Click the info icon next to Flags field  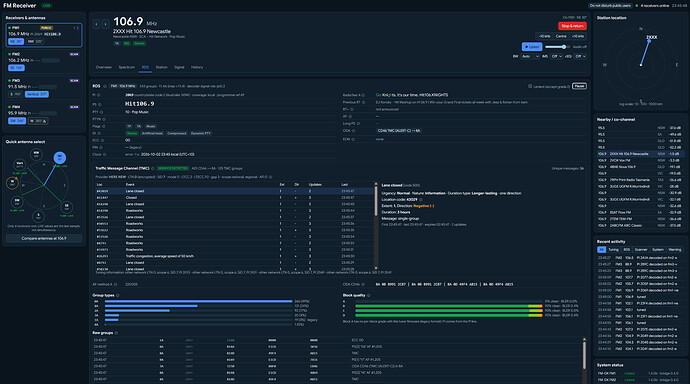coord(104,126)
